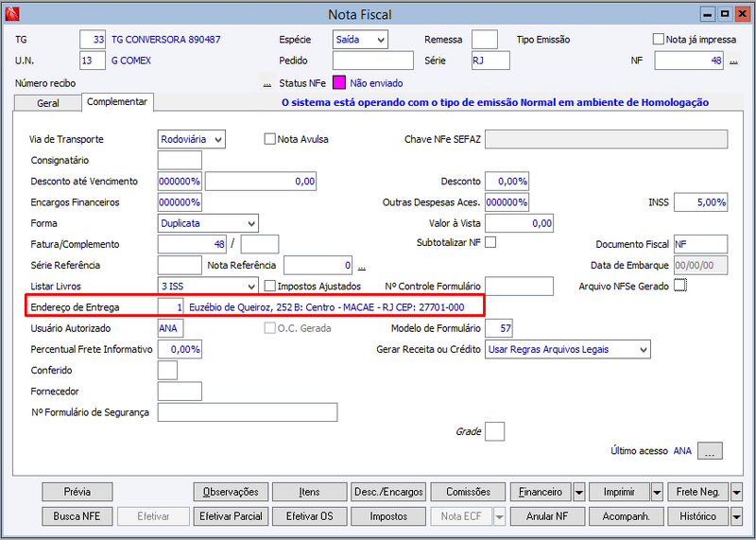Open the ellipsis lookup beside Nota Referência
The image size is (756, 540).
[x=362, y=266]
